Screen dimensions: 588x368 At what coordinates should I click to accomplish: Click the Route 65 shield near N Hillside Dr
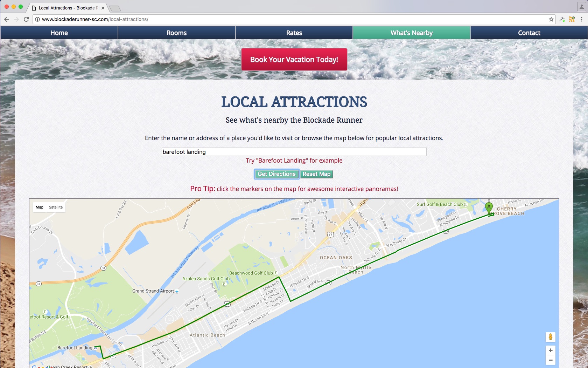pos(446,231)
